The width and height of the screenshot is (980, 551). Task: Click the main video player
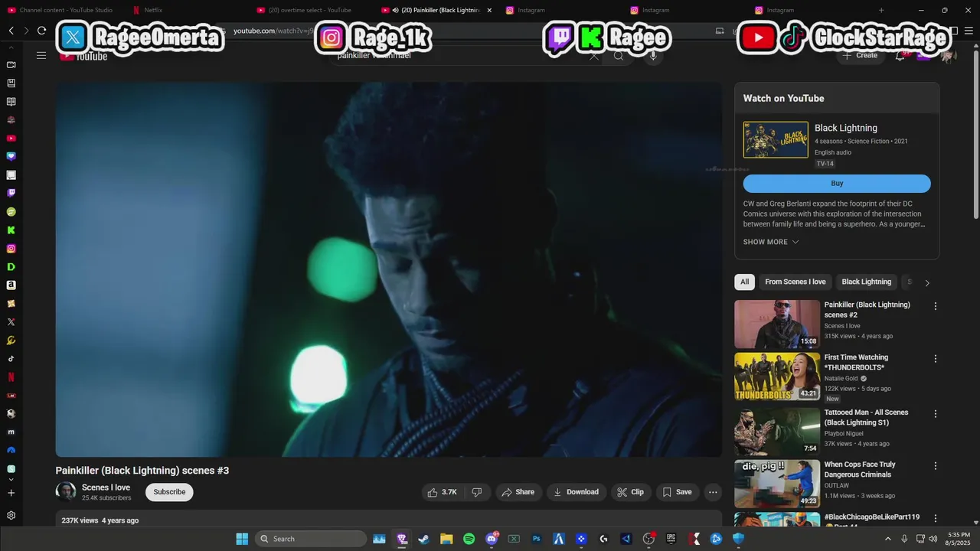point(388,269)
